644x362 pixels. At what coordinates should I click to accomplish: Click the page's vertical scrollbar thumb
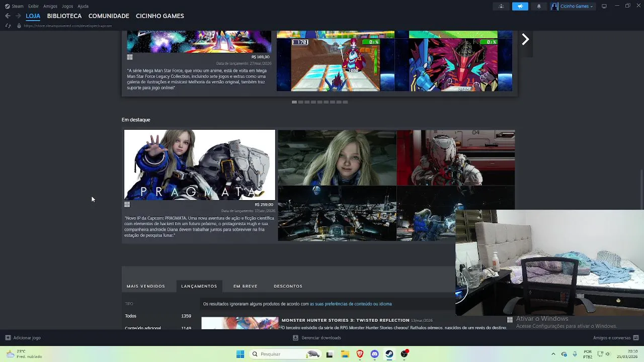(641, 189)
